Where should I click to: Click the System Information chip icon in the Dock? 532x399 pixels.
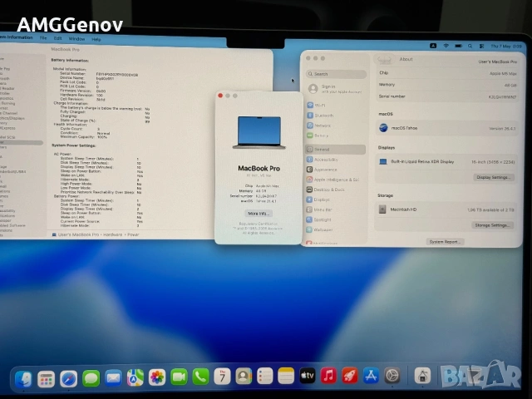click(x=422, y=376)
